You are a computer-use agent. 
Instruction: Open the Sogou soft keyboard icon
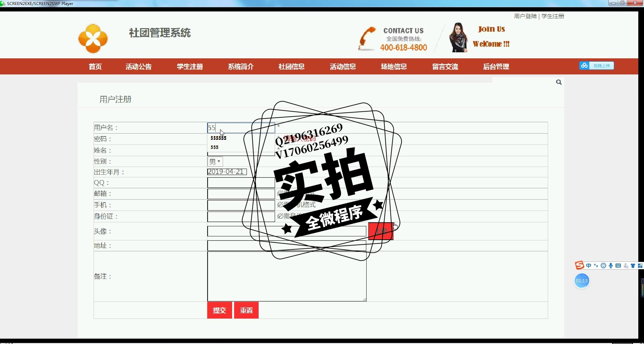pyautogui.click(x=618, y=266)
